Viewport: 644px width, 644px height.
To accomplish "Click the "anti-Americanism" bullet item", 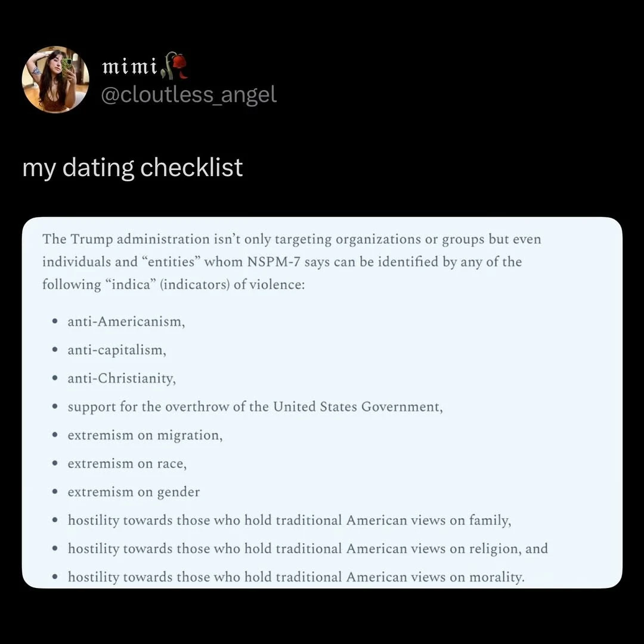I will pos(126,321).
